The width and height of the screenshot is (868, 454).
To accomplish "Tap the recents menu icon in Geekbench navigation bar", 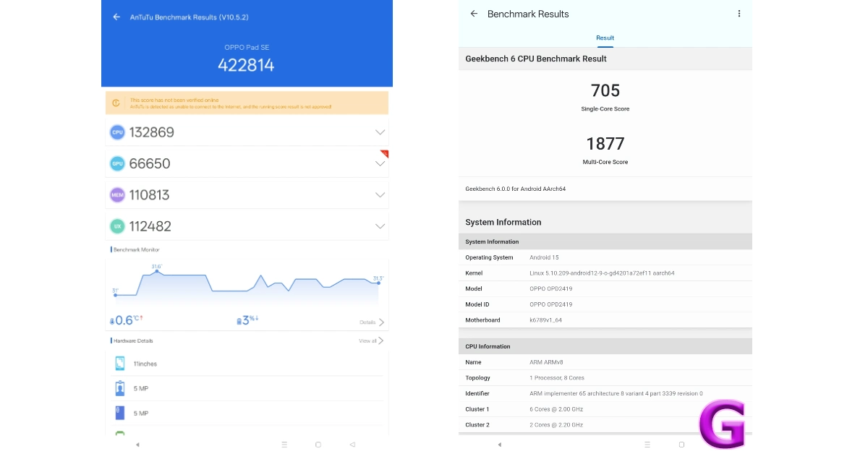I will point(647,445).
